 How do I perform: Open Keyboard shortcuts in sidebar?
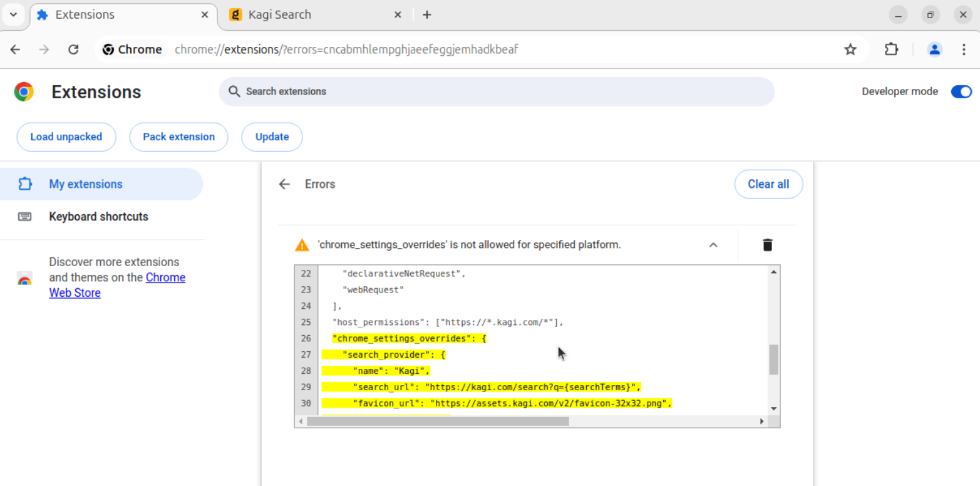point(101,217)
